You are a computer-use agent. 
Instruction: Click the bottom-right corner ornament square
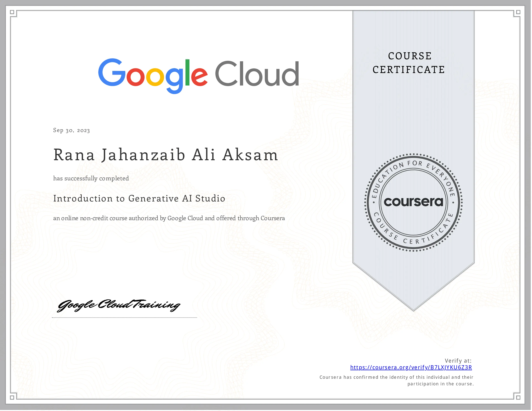tap(518, 397)
